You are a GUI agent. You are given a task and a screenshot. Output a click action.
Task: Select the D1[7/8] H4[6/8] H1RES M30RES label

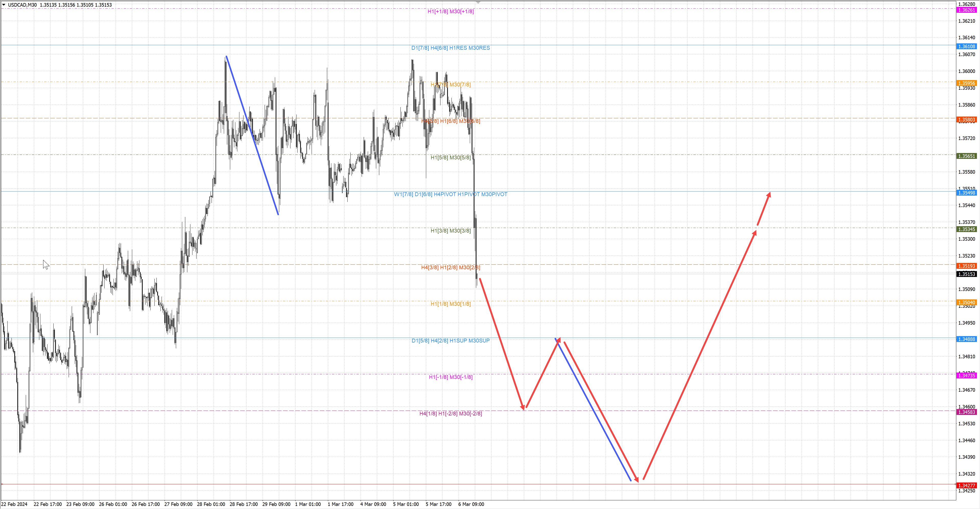450,48
